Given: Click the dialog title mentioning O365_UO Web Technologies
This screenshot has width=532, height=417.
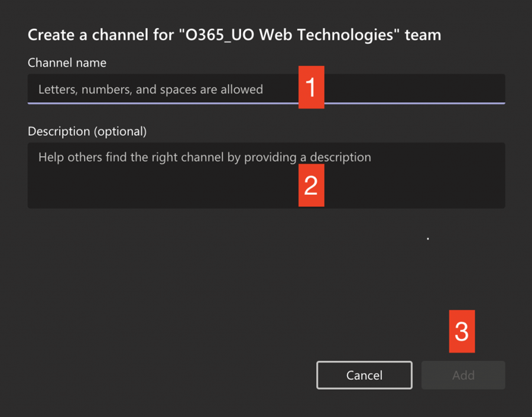Looking at the screenshot, I should pos(235,35).
